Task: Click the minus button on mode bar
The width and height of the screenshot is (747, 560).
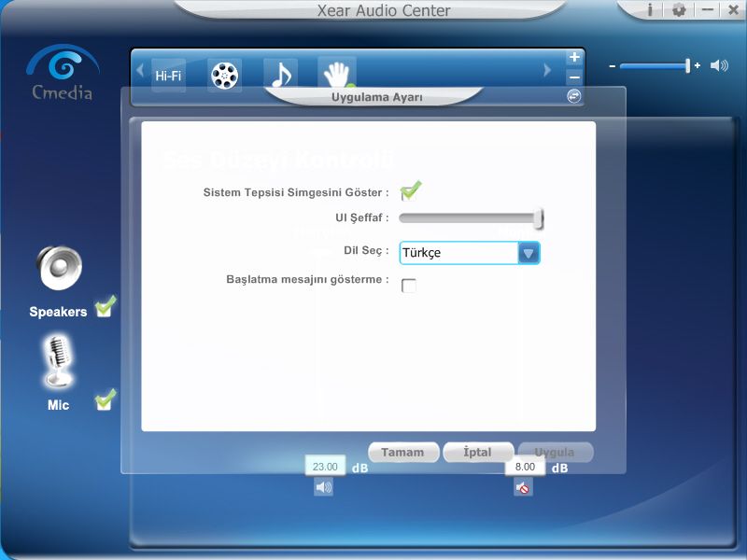Action: tap(574, 77)
